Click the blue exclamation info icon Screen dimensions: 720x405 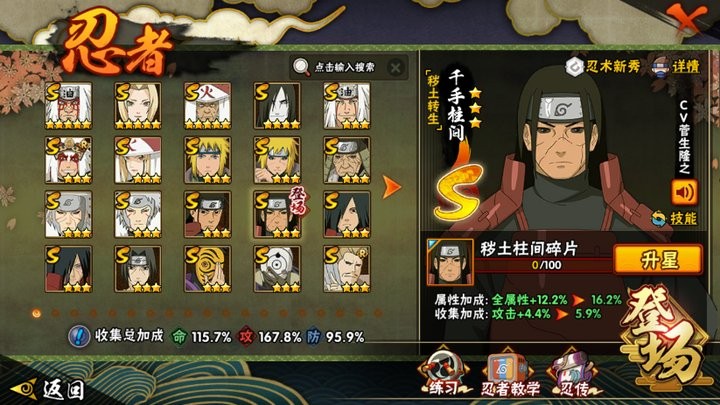pyautogui.click(x=79, y=336)
